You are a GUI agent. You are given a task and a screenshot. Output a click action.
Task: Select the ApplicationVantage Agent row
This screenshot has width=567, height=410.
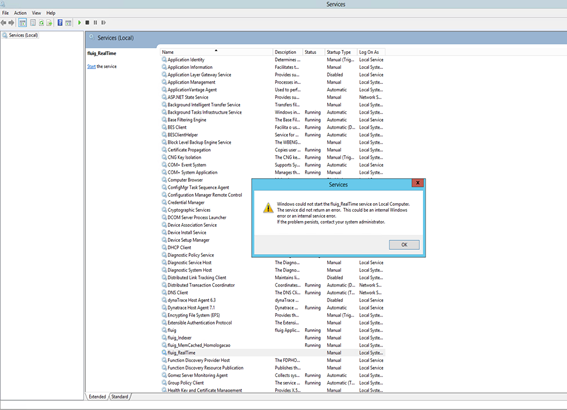[x=273, y=90]
